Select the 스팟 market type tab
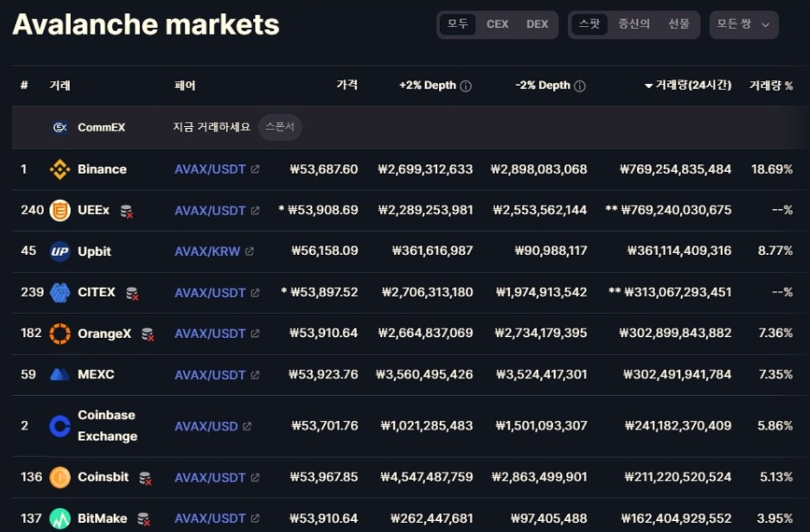The width and height of the screenshot is (810, 532). 589,24
